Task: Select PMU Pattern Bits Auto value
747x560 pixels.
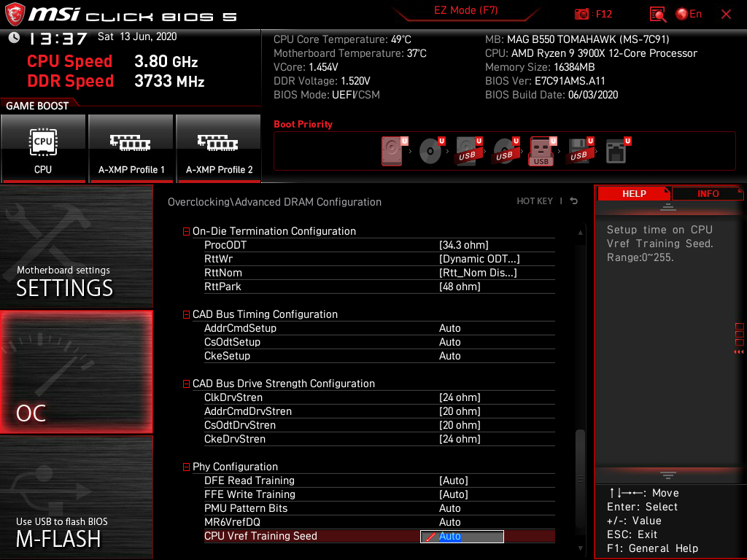Action: [449, 508]
